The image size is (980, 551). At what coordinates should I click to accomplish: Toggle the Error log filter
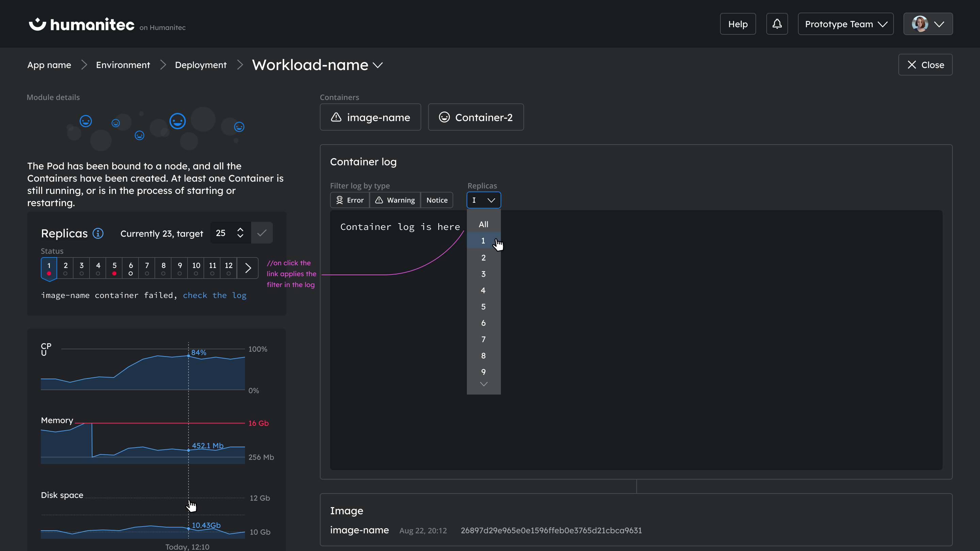click(349, 200)
